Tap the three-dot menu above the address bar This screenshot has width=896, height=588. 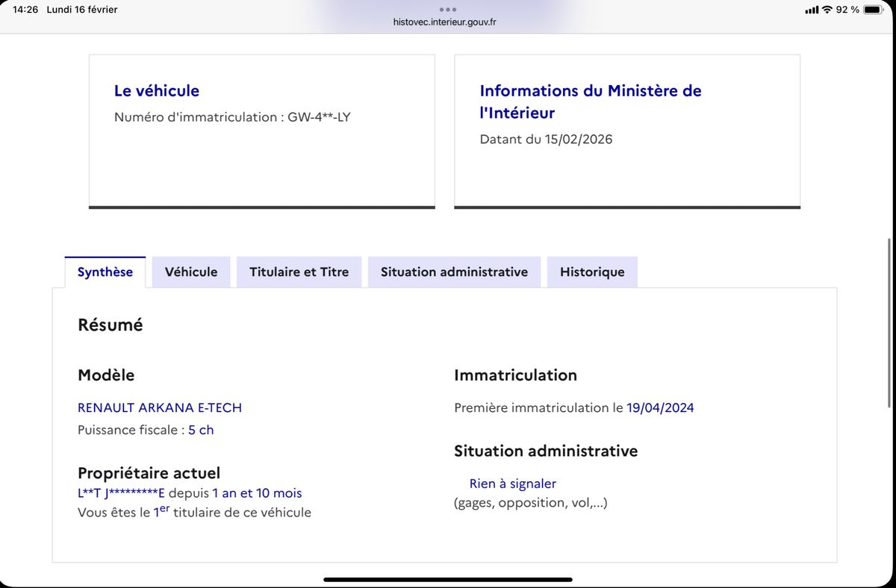click(x=447, y=9)
